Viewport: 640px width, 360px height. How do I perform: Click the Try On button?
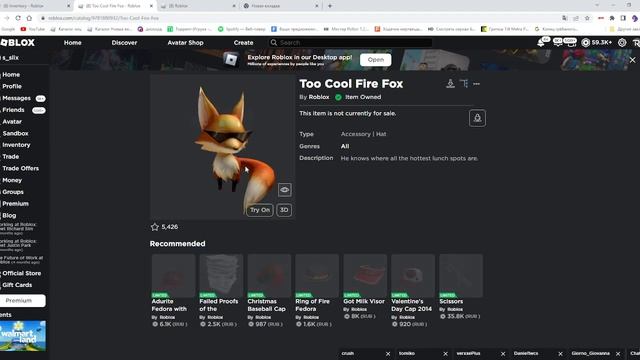[260, 210]
